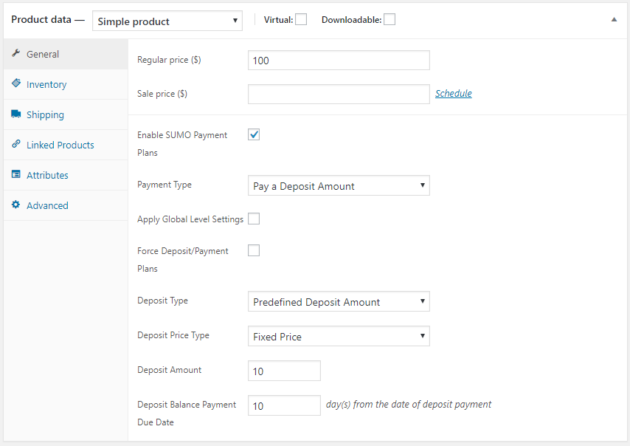Click the Advanced gear icon

tap(16, 205)
